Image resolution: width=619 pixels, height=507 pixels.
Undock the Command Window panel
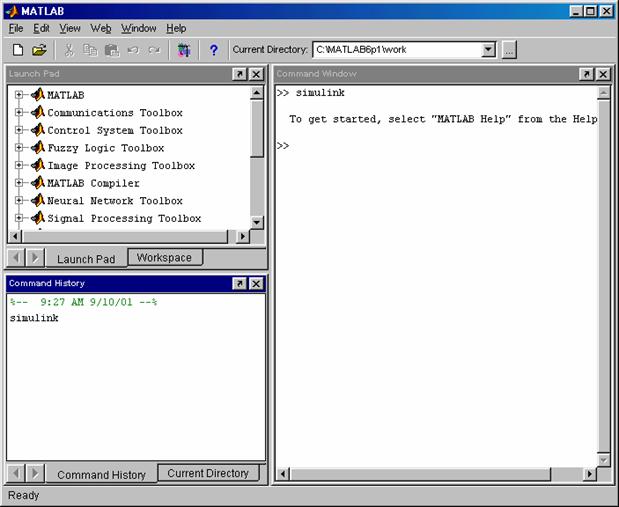[x=588, y=74]
